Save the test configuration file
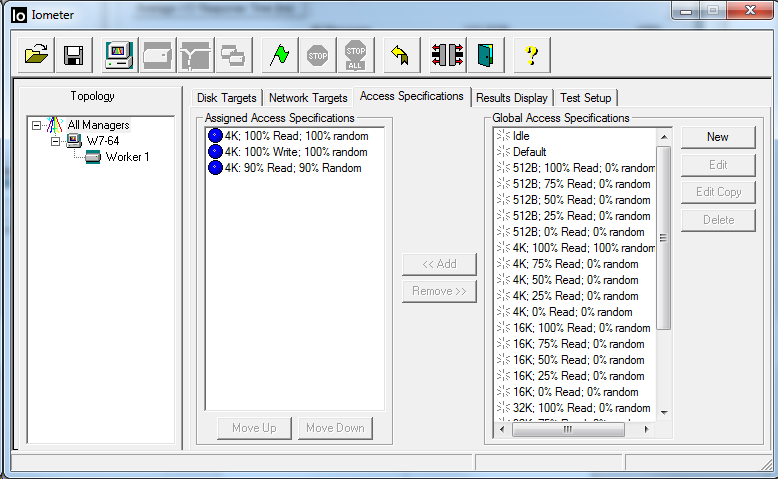Viewport: 778px width, 479px height. click(74, 55)
